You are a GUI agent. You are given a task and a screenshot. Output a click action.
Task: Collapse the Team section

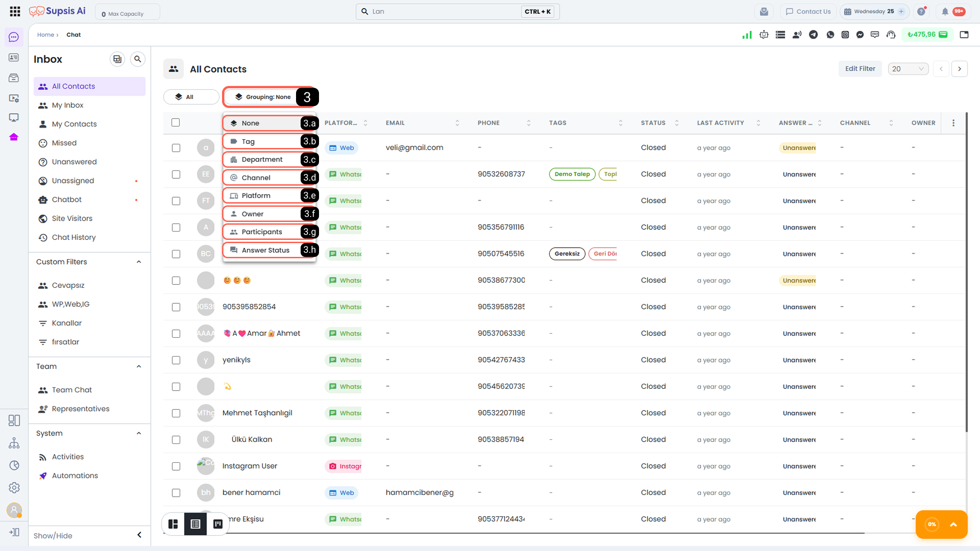(139, 367)
